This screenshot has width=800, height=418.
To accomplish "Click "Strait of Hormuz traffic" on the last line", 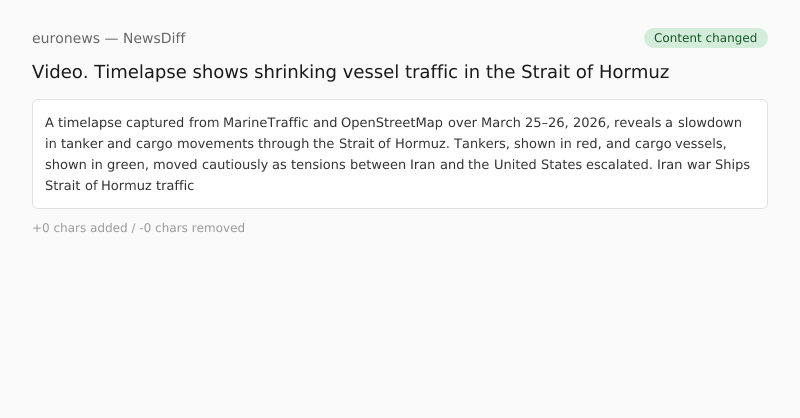I will click(119, 185).
